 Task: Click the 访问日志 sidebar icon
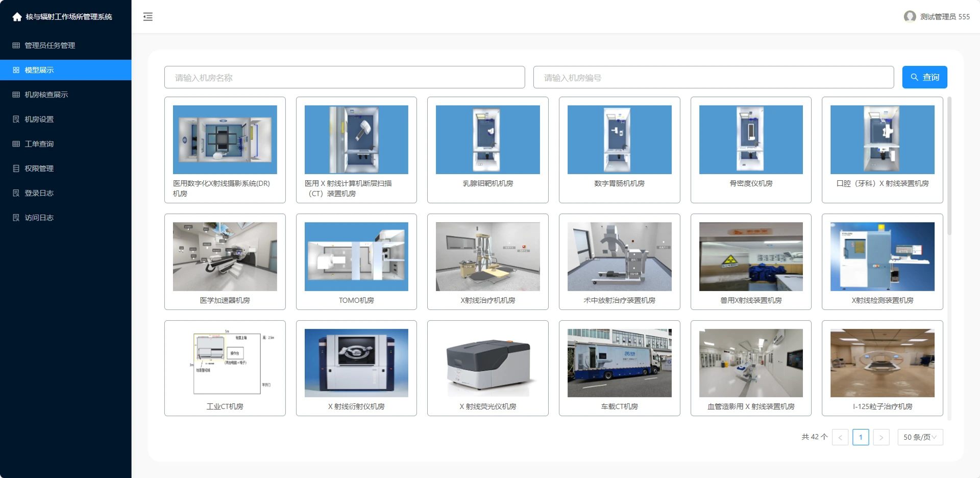tap(16, 218)
